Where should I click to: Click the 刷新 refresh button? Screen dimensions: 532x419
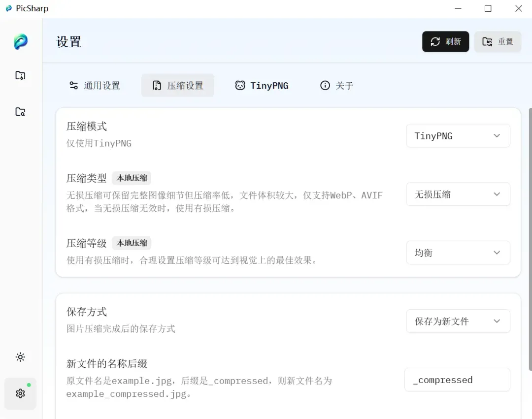(445, 42)
